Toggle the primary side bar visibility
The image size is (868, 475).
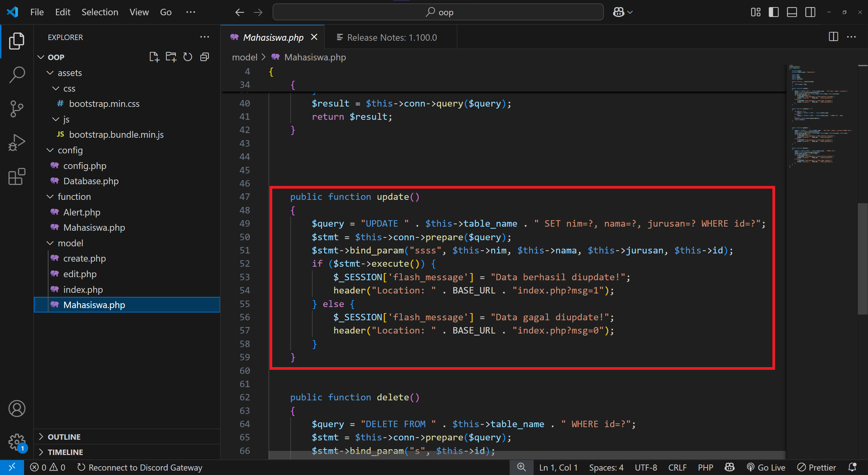point(773,12)
